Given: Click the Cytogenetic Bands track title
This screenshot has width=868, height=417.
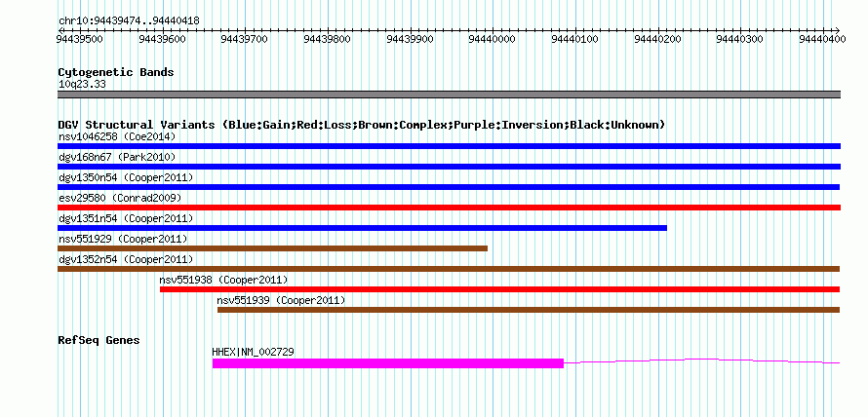Looking at the screenshot, I should point(116,72).
